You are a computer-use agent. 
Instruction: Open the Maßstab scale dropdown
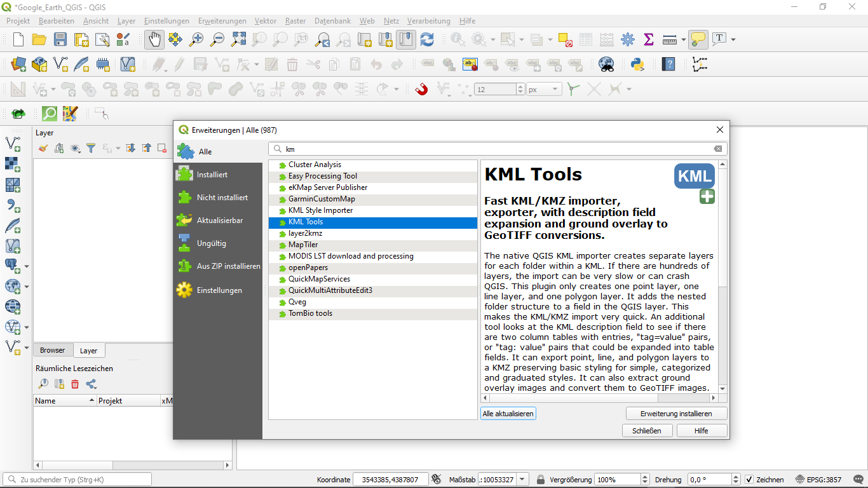point(522,480)
